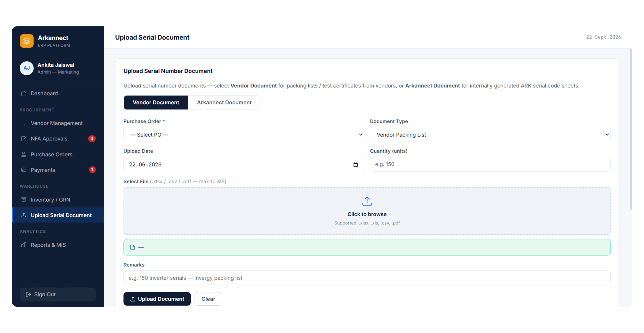The image size is (644, 333).
Task: Go to Vendor Management page
Action: (58, 123)
